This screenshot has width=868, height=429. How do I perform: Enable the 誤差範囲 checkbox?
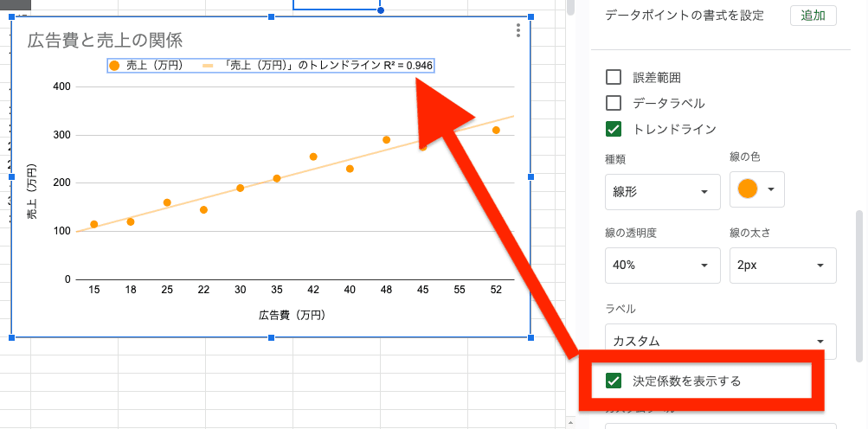[614, 77]
